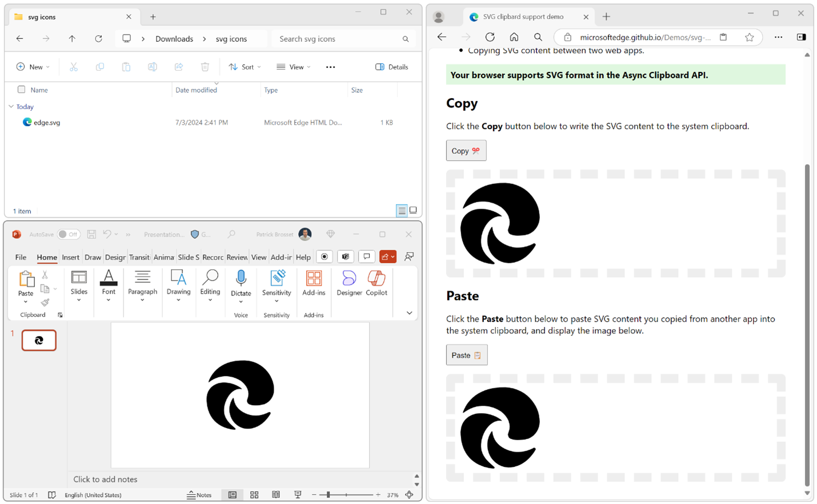Launch the Designer pane in PowerPoint
This screenshot has width=817, height=504.
click(x=349, y=284)
